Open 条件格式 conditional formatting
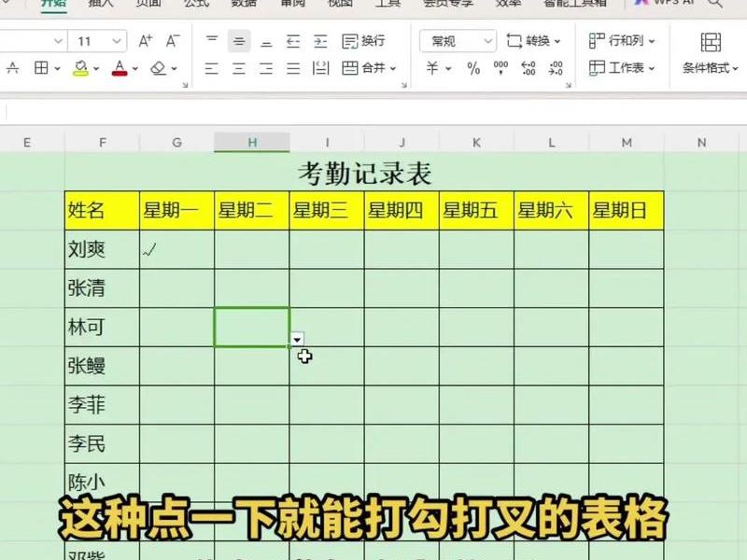The width and height of the screenshot is (747, 560). 711,53
